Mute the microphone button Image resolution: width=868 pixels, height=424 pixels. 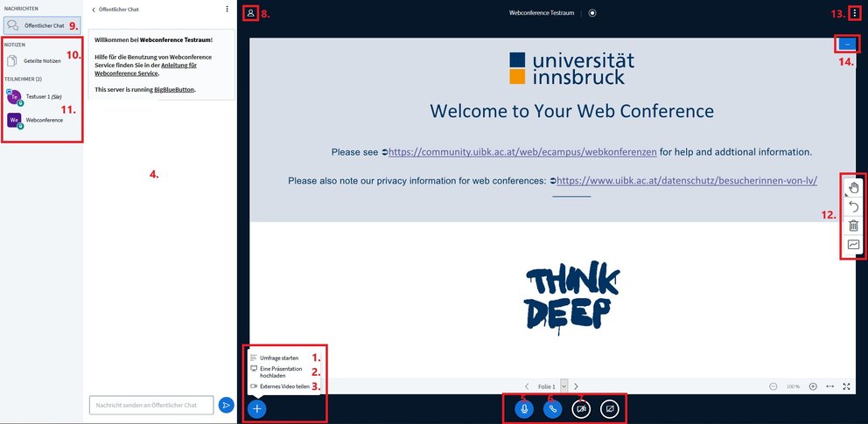pyautogui.click(x=524, y=407)
